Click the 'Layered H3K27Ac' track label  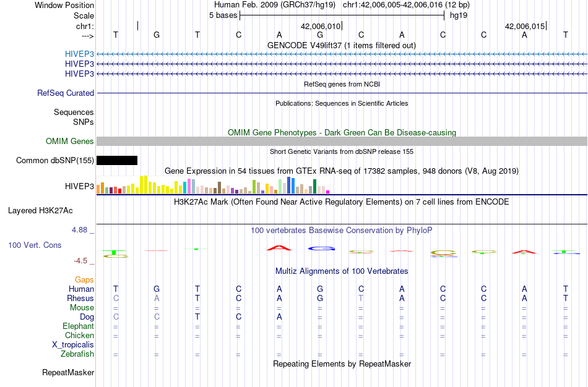tap(40, 211)
